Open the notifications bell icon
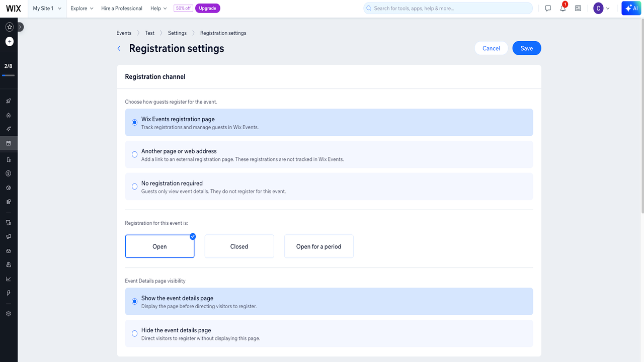 563,9
